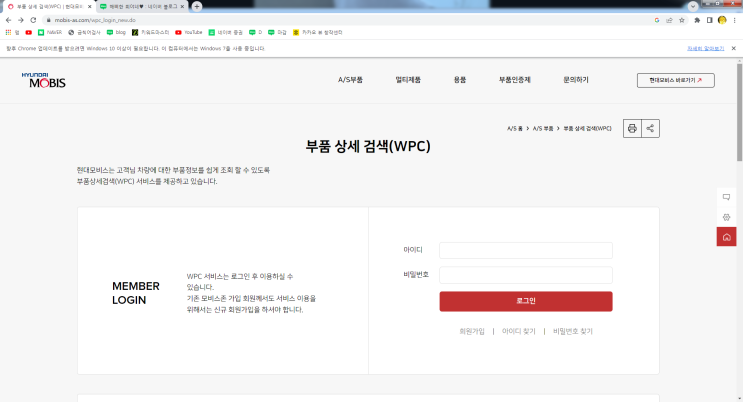The width and height of the screenshot is (743, 402).
Task: Open the 부품인증제 menu
Action: [x=515, y=80]
